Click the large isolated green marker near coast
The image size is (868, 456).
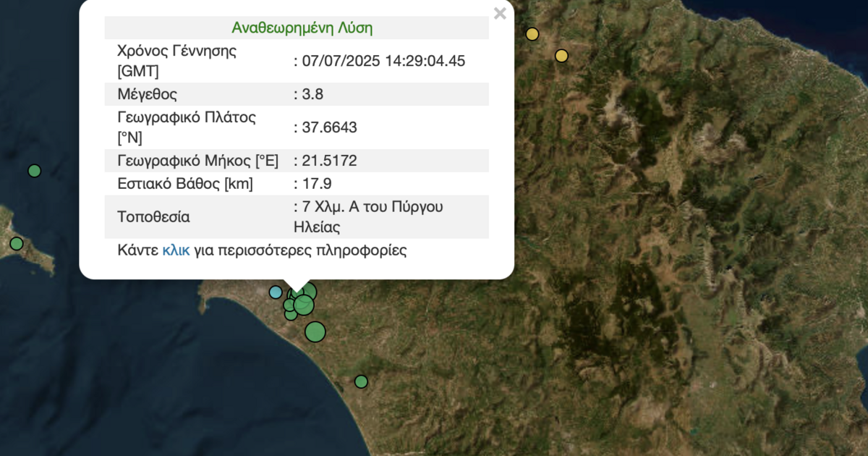(x=315, y=332)
